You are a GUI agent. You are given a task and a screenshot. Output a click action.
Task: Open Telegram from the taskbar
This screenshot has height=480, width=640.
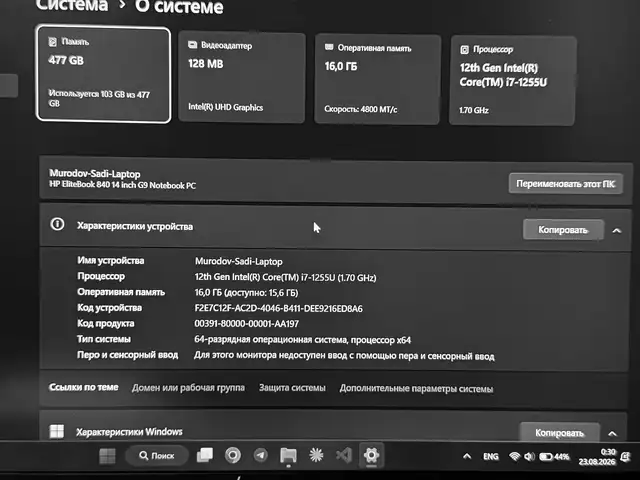260,455
